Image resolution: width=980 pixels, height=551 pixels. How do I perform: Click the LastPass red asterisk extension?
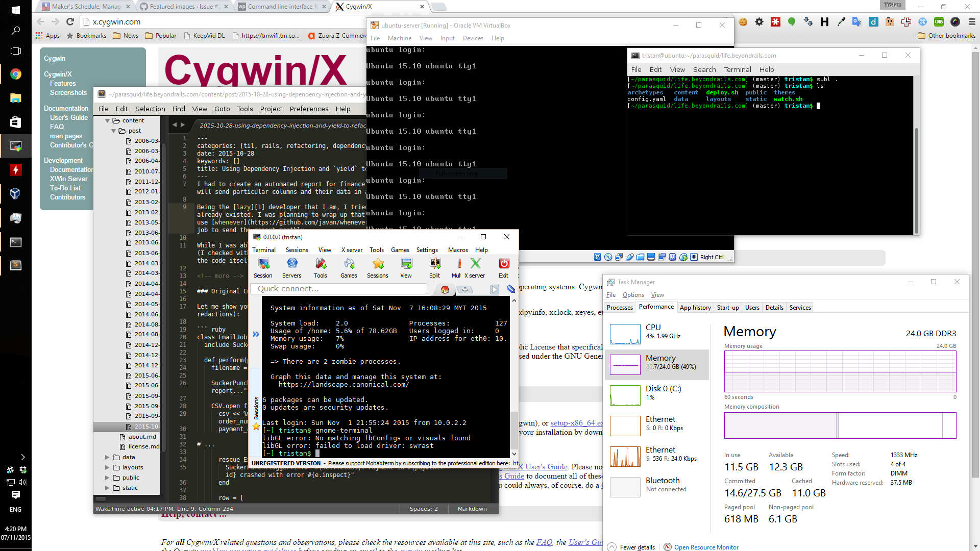pyautogui.click(x=776, y=22)
